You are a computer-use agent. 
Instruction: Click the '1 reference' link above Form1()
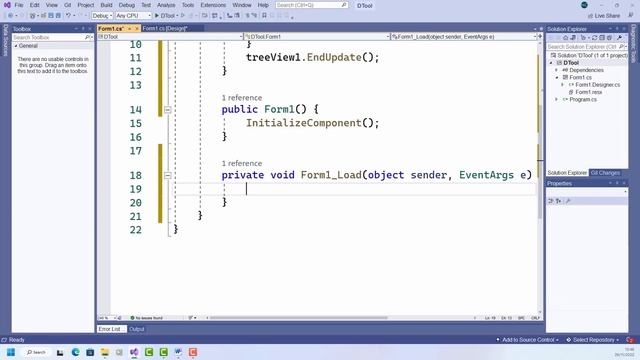(x=242, y=98)
